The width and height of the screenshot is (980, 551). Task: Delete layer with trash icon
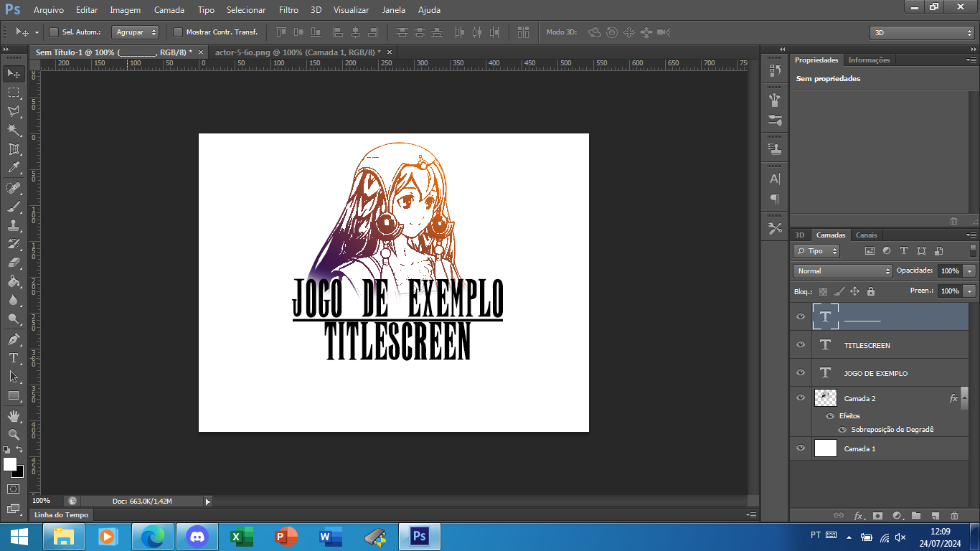click(x=954, y=515)
